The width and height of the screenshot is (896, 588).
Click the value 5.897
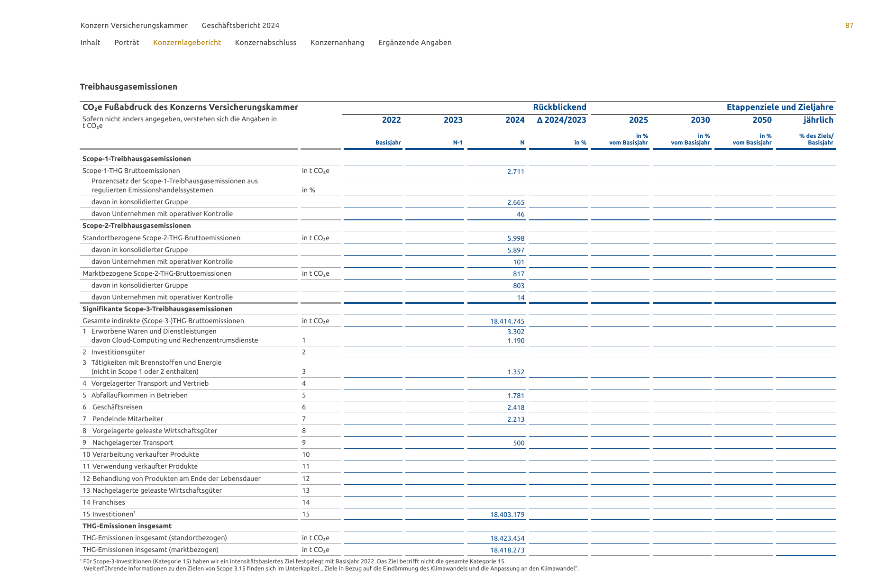click(516, 250)
